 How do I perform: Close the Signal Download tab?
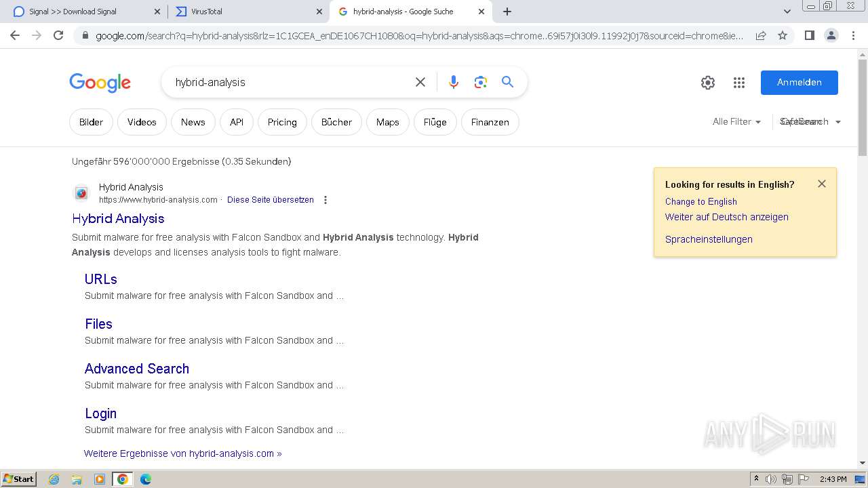coord(157,12)
